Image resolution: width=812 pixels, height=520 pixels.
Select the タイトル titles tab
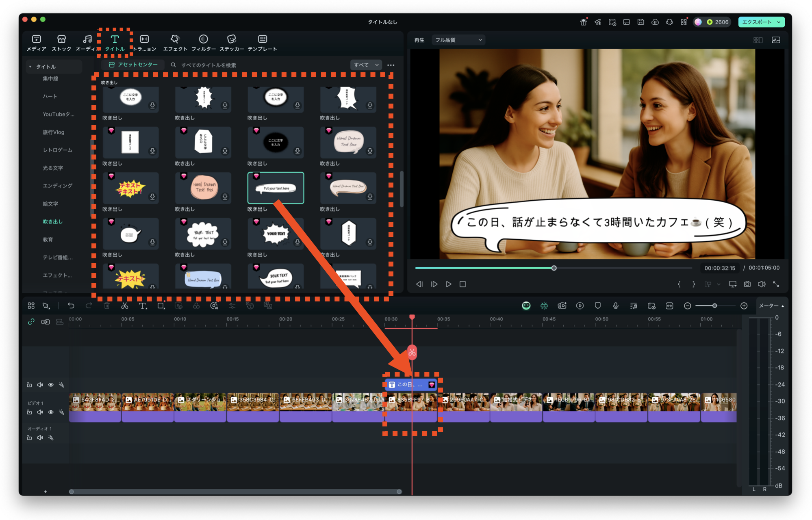(115, 43)
